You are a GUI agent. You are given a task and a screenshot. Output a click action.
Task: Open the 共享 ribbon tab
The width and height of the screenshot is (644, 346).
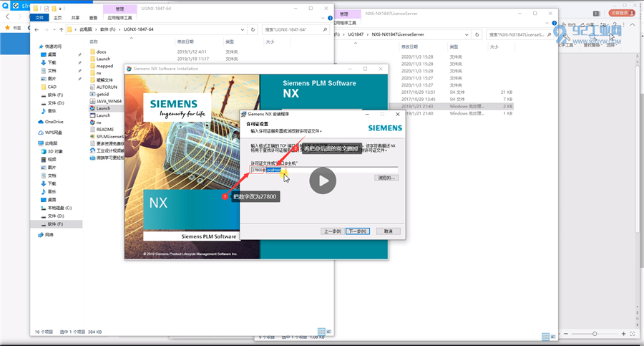pyautogui.click(x=76, y=18)
